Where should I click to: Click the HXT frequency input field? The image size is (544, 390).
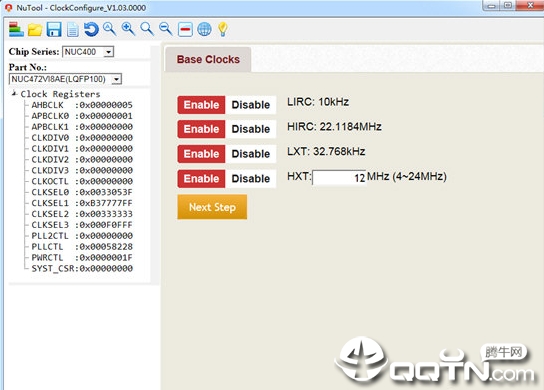[339, 178]
